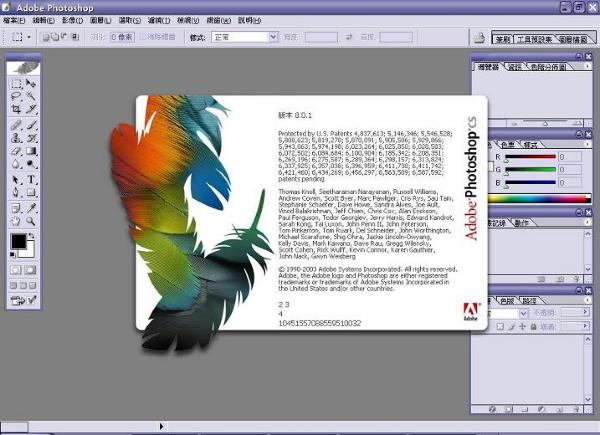The image size is (600, 435).
Task: Open the 編輯(E) Edit menu
Action: pos(44,20)
